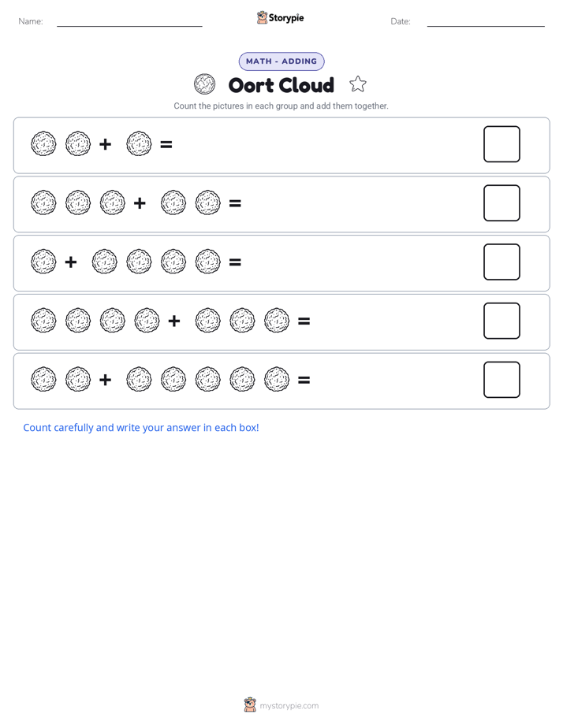Click the plus sign in the fourth row
The image size is (563, 728).
[174, 321]
